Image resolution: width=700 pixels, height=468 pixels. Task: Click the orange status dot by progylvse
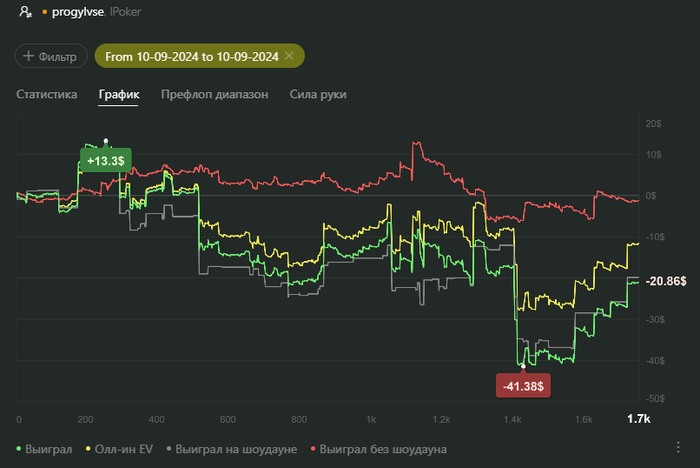pos(44,14)
